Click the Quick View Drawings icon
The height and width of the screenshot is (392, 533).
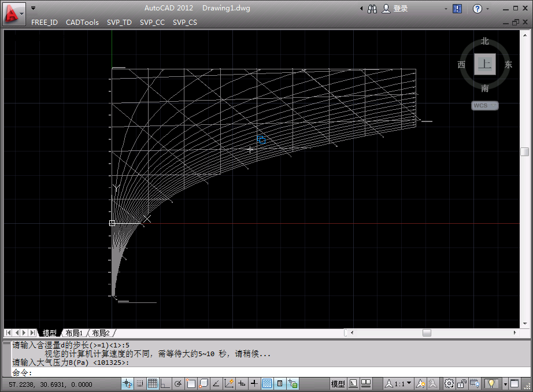tap(365, 384)
